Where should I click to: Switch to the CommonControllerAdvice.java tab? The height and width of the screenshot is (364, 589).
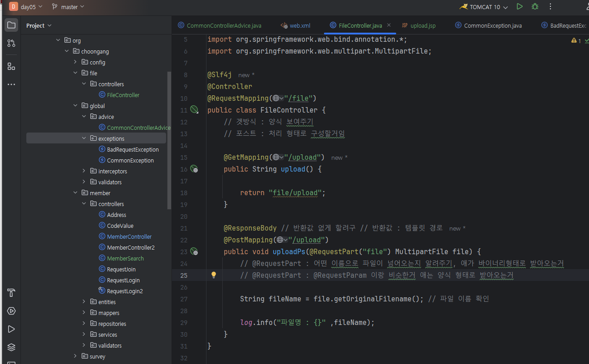(219, 25)
